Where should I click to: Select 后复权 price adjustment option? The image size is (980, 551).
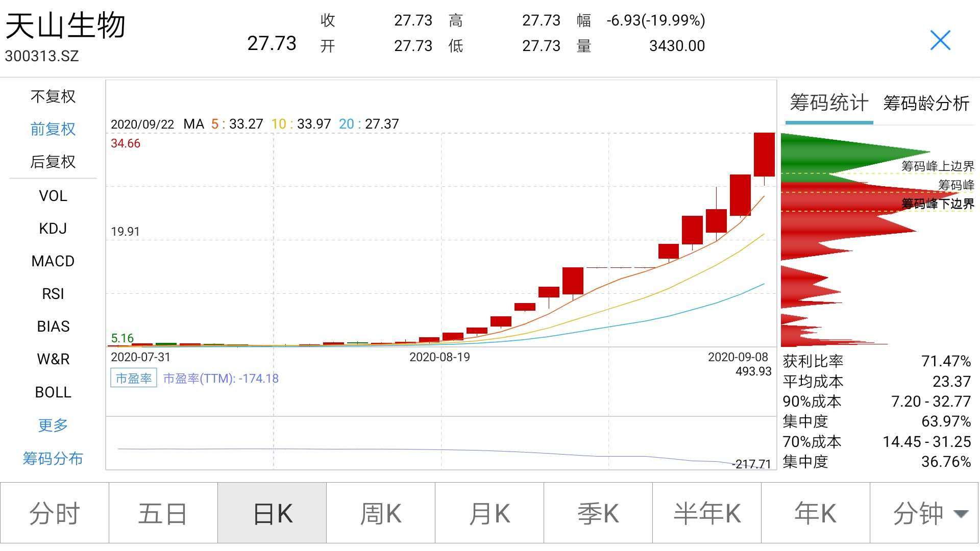click(53, 162)
